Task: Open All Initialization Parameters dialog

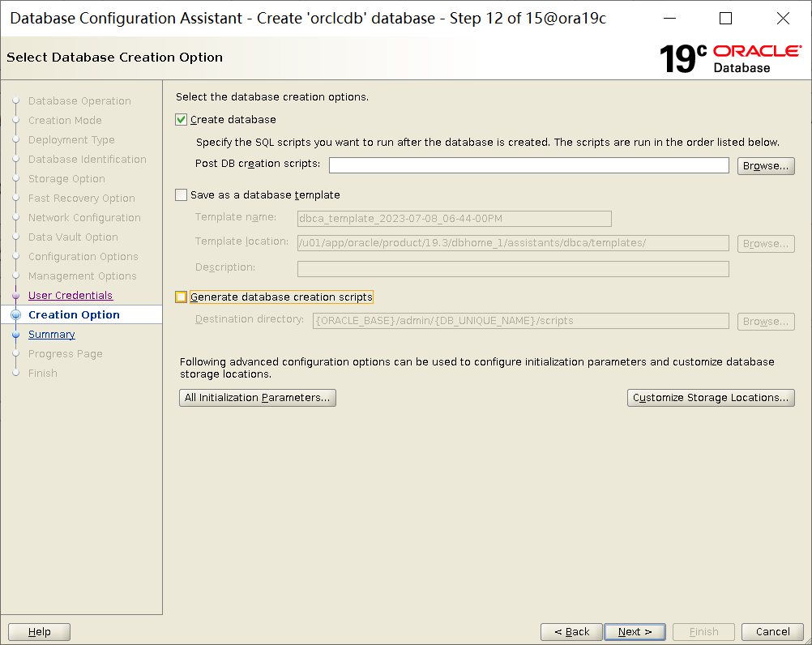Action: pyautogui.click(x=258, y=398)
